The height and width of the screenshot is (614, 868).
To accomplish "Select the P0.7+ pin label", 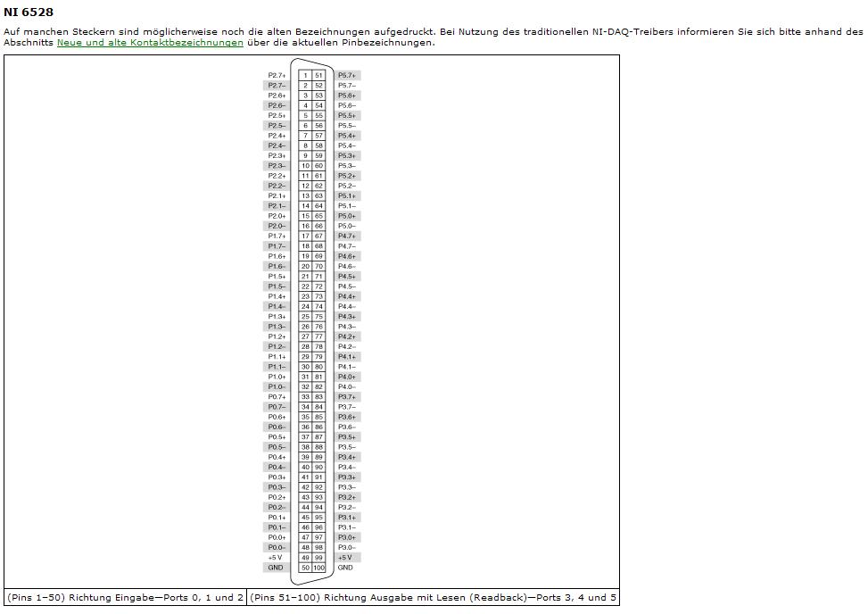I will pyautogui.click(x=277, y=397).
